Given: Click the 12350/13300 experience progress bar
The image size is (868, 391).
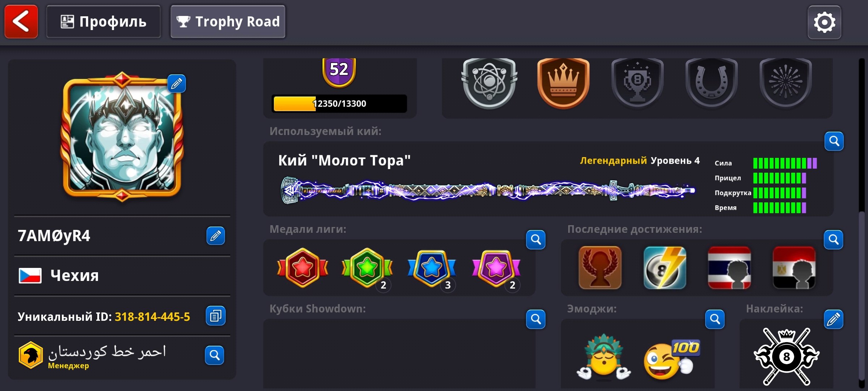Looking at the screenshot, I should coord(340,104).
